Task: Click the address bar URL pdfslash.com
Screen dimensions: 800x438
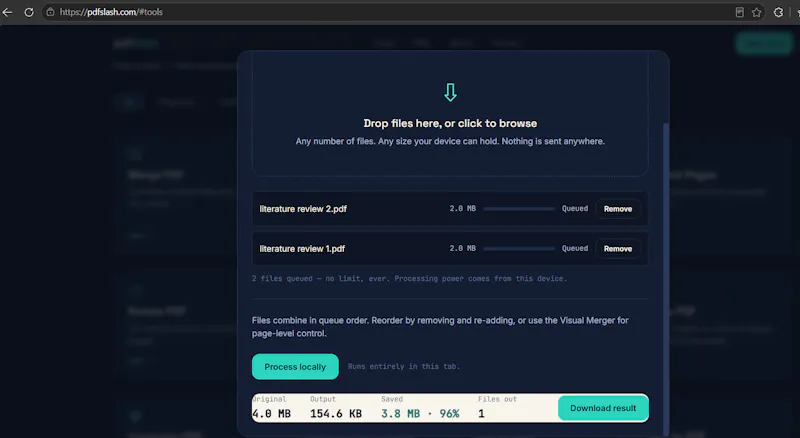Action: [x=111, y=12]
